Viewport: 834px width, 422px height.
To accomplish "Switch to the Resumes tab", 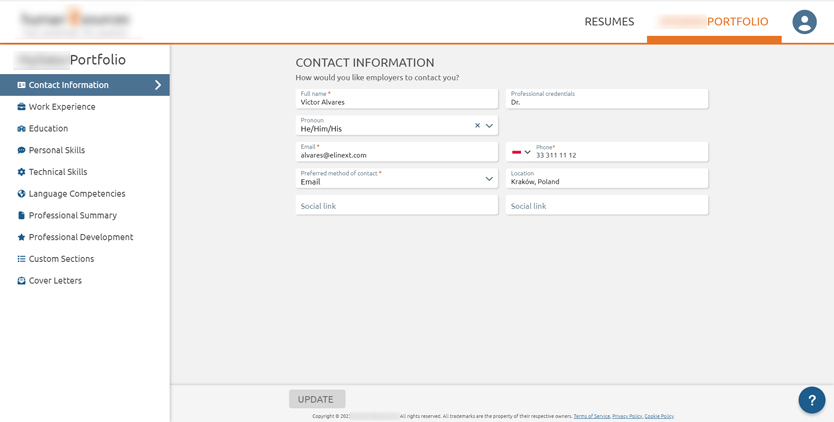I will pyautogui.click(x=609, y=21).
